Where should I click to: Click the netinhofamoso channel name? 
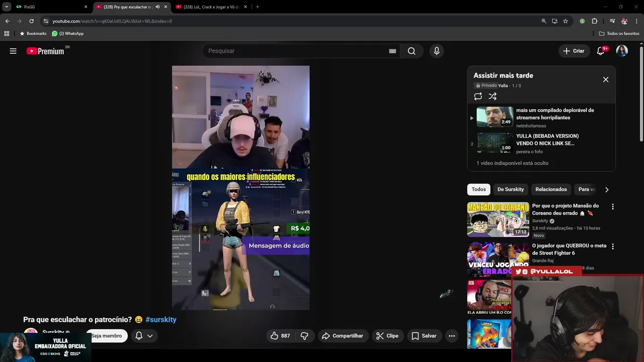pyautogui.click(x=531, y=126)
